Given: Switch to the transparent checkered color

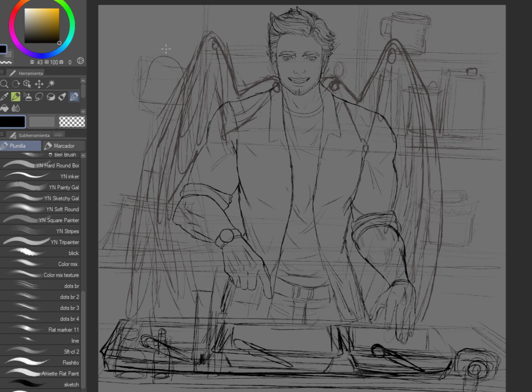Looking at the screenshot, I should tap(72, 122).
